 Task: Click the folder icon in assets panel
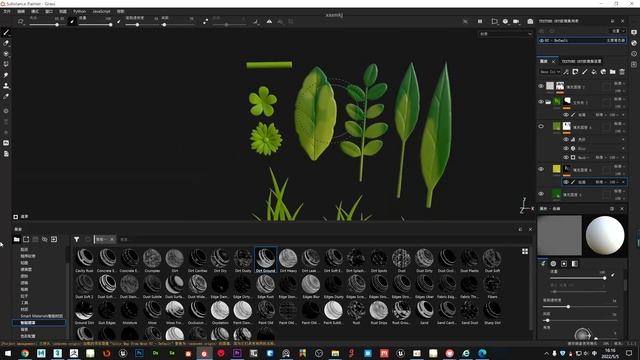tap(16, 239)
